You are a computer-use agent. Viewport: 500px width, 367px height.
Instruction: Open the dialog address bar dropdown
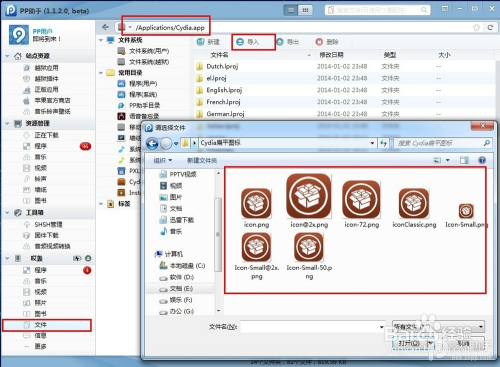click(x=372, y=143)
